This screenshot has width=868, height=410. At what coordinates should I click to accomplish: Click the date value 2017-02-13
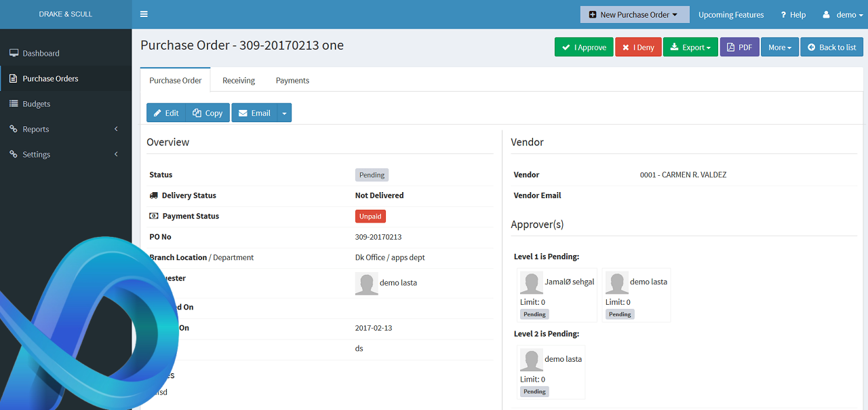click(374, 328)
